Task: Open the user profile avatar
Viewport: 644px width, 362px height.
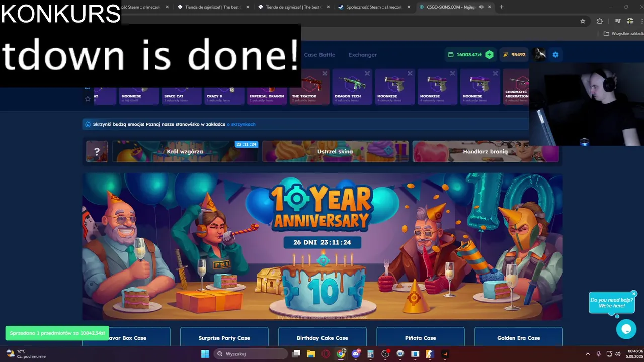Action: coord(539,54)
